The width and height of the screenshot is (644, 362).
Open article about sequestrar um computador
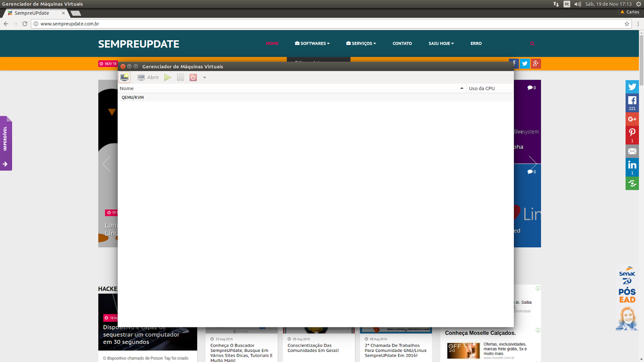(141, 335)
